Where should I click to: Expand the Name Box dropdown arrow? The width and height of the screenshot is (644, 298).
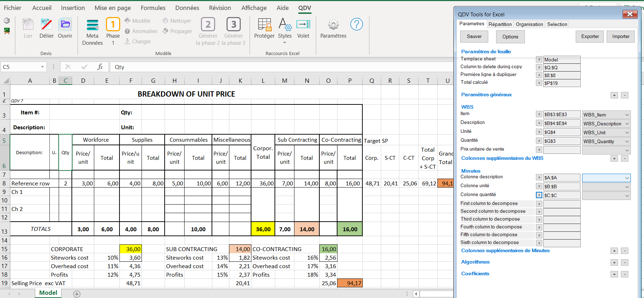point(42,67)
